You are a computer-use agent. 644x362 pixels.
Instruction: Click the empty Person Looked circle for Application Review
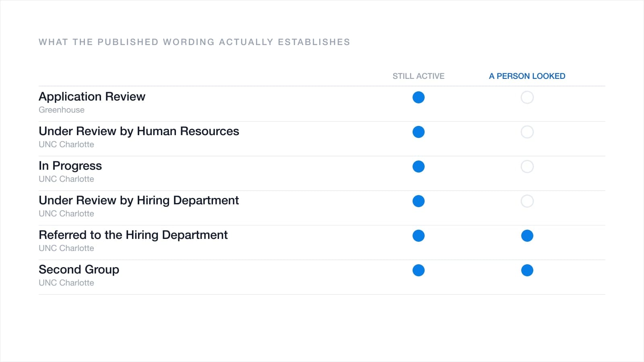point(527,97)
